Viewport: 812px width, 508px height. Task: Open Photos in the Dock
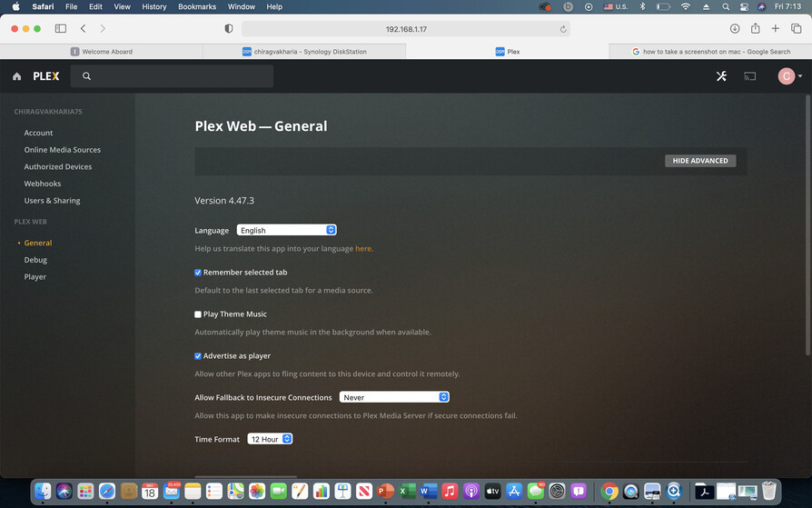pyautogui.click(x=257, y=491)
